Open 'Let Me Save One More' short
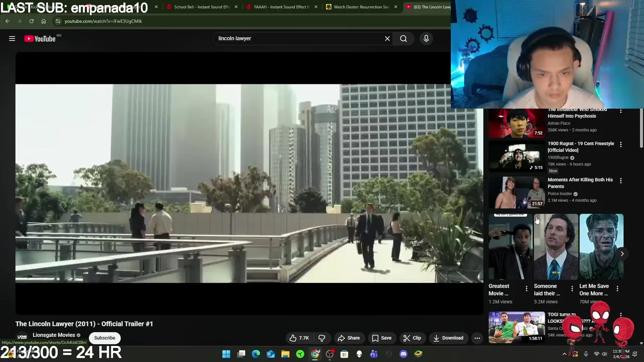The height and width of the screenshot is (362, 644). pos(601,247)
